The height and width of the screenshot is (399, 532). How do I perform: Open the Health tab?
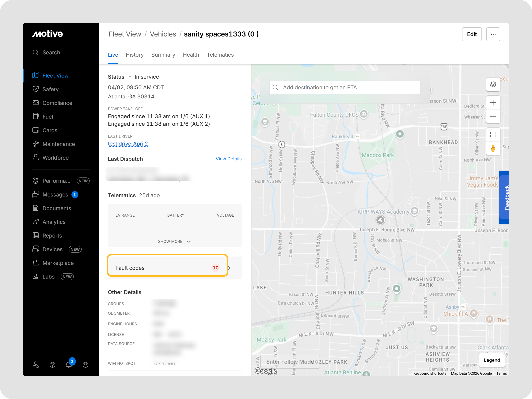(191, 55)
